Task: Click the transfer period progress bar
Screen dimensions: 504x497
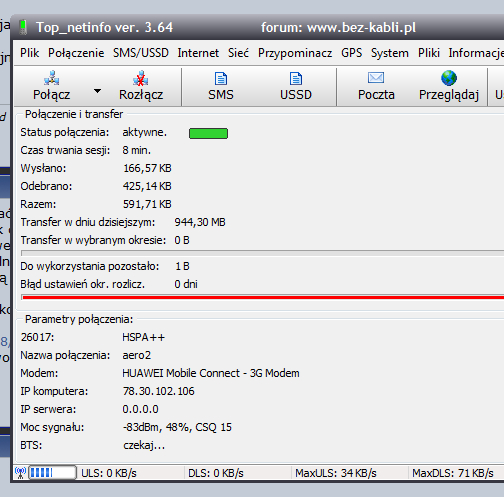Action: point(263,253)
